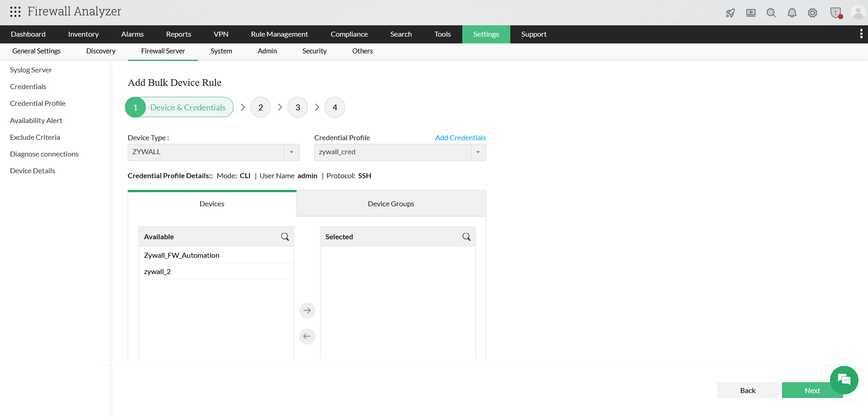Open Syslog Server in sidebar
Image resolution: width=868 pixels, height=417 pixels.
point(31,70)
